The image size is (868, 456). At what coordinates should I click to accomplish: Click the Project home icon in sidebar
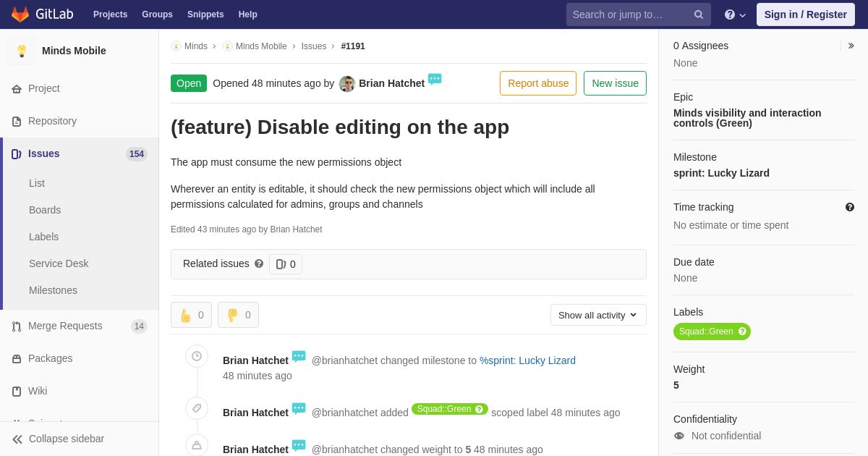tap(17, 89)
